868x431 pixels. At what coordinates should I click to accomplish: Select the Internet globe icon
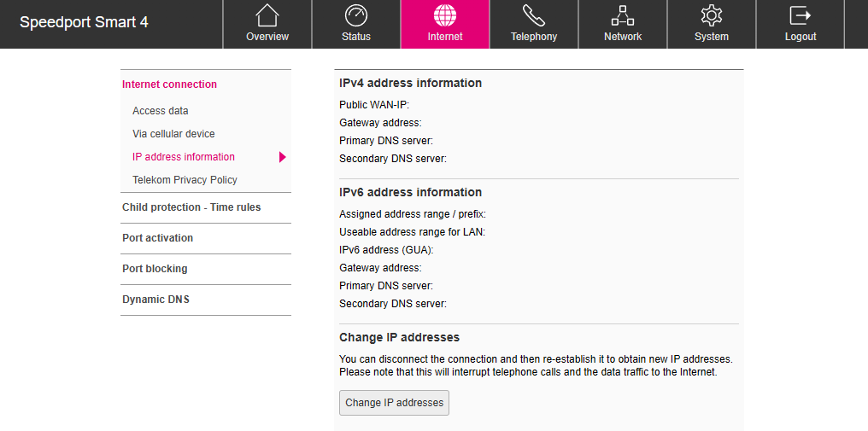click(445, 15)
